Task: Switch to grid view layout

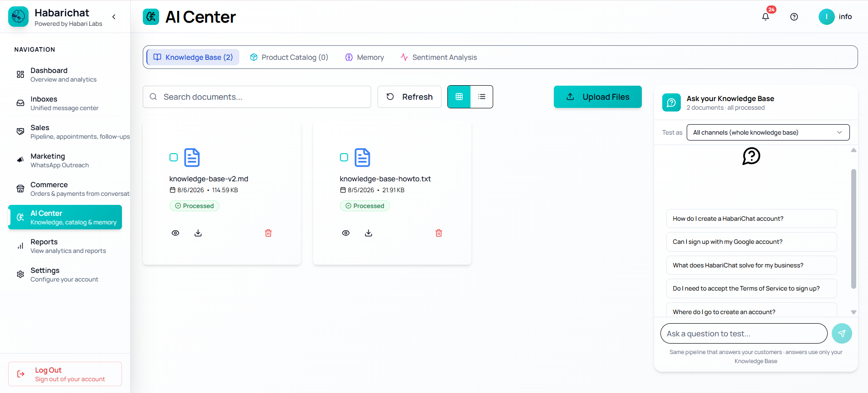Action: point(459,97)
